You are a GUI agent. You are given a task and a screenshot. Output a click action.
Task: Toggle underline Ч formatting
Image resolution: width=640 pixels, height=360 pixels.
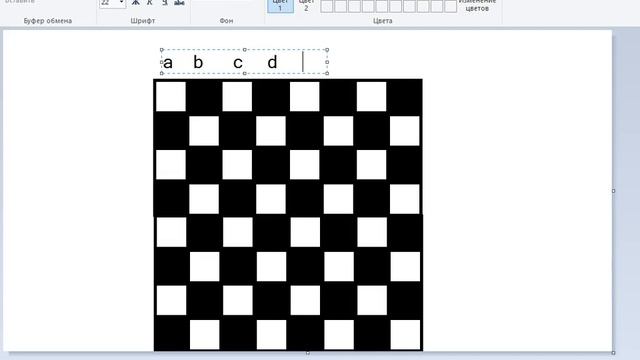164,3
